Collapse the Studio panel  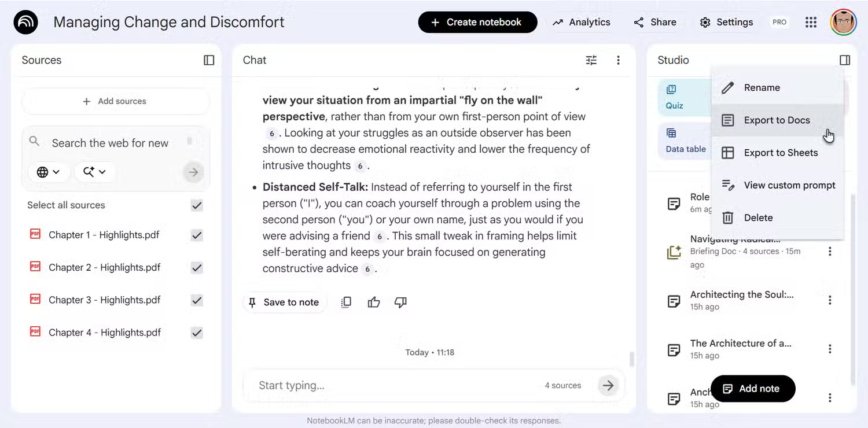(845, 60)
